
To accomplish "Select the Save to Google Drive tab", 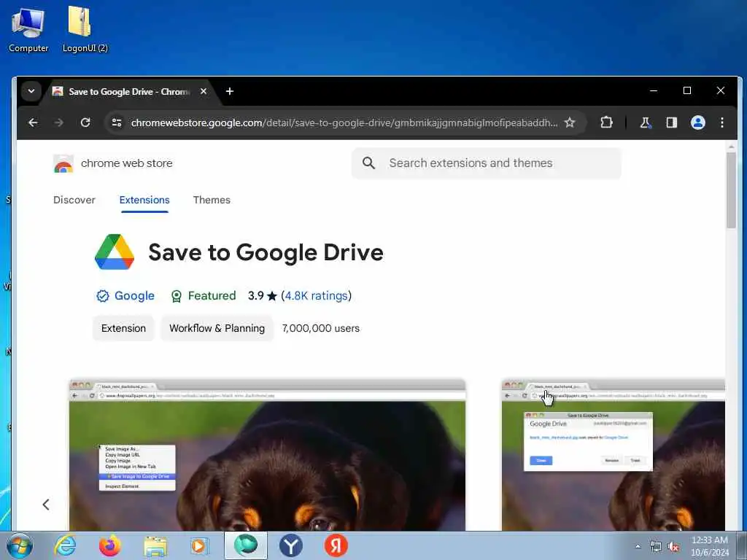I will tap(128, 91).
